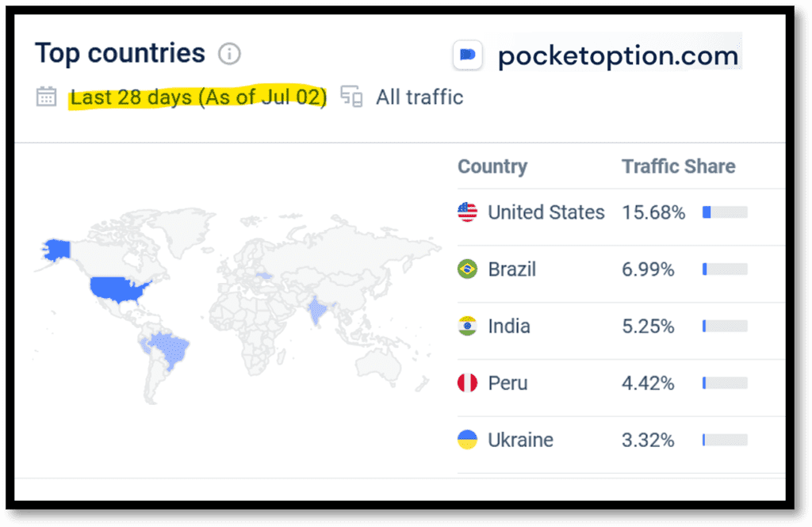This screenshot has height=527, width=812.
Task: Click the United States row entry
Action: pyautogui.click(x=546, y=212)
